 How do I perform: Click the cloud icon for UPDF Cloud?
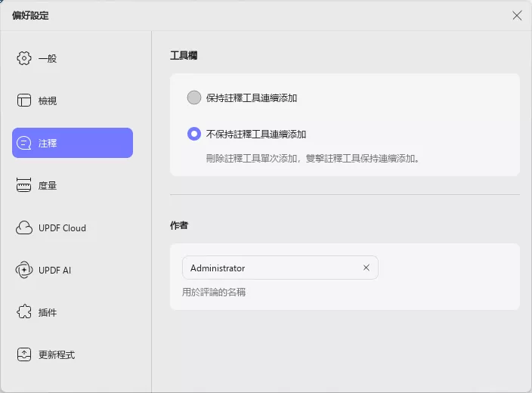point(24,227)
